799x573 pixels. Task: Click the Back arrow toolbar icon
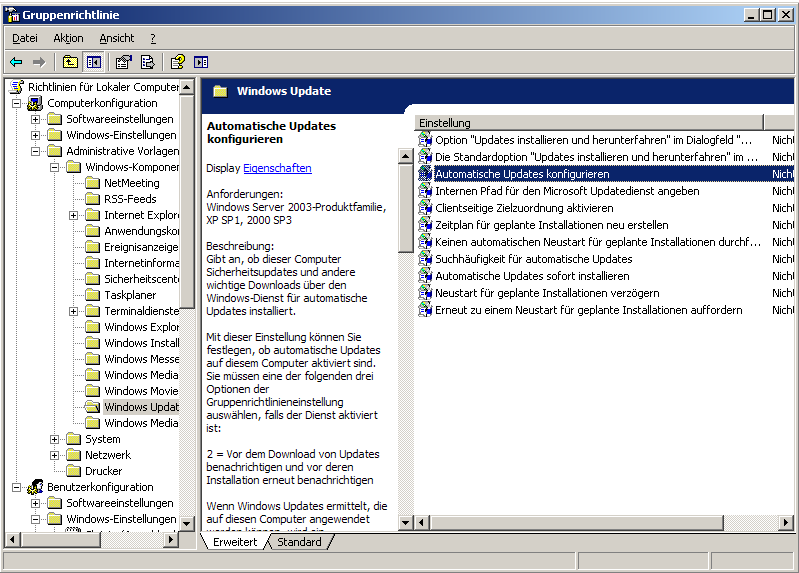tap(16, 62)
